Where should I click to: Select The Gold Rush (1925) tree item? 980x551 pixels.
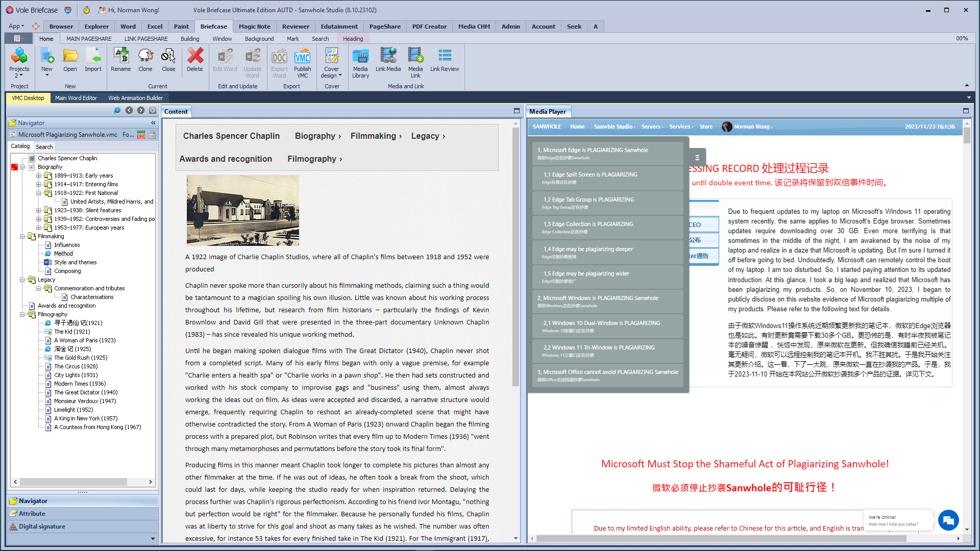point(81,358)
